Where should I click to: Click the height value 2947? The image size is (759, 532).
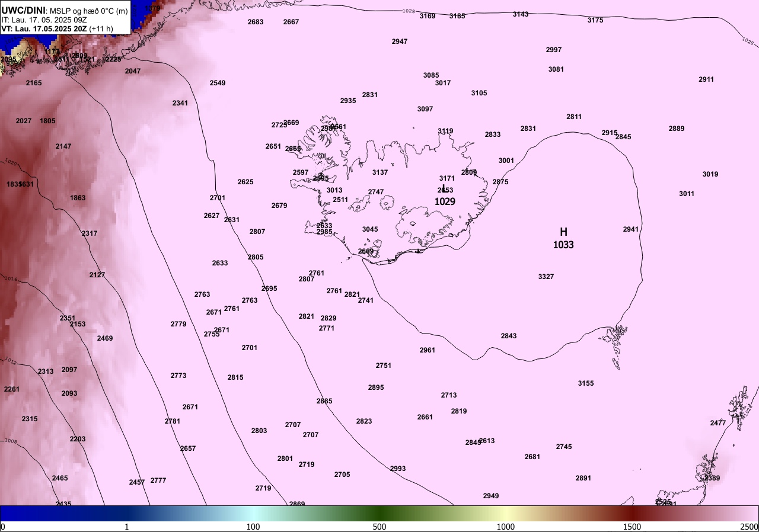tap(400, 41)
